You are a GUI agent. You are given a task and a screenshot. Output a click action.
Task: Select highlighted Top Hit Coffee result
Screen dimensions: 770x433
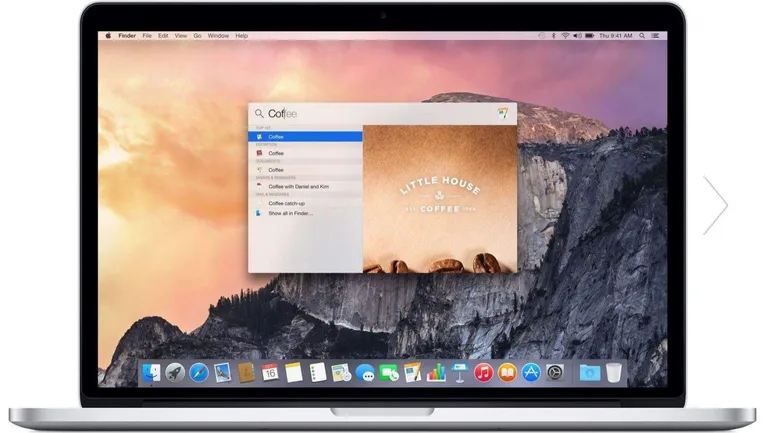pos(305,136)
